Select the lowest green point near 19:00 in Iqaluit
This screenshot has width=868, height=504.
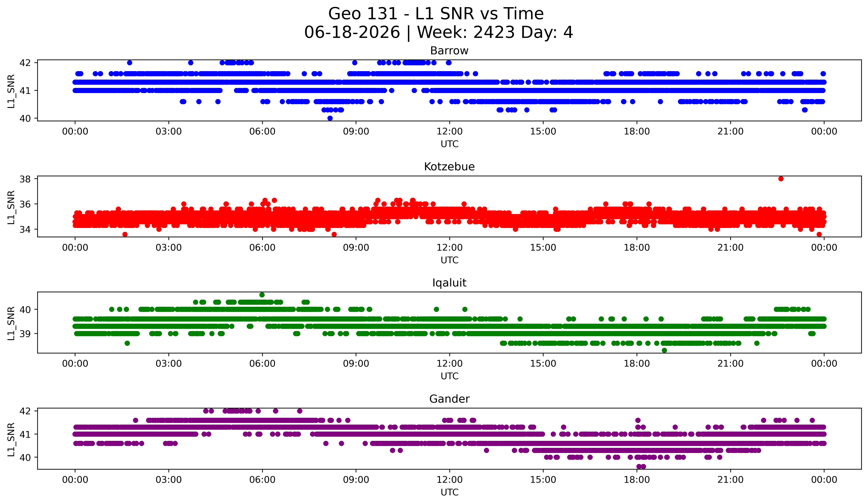click(x=664, y=350)
